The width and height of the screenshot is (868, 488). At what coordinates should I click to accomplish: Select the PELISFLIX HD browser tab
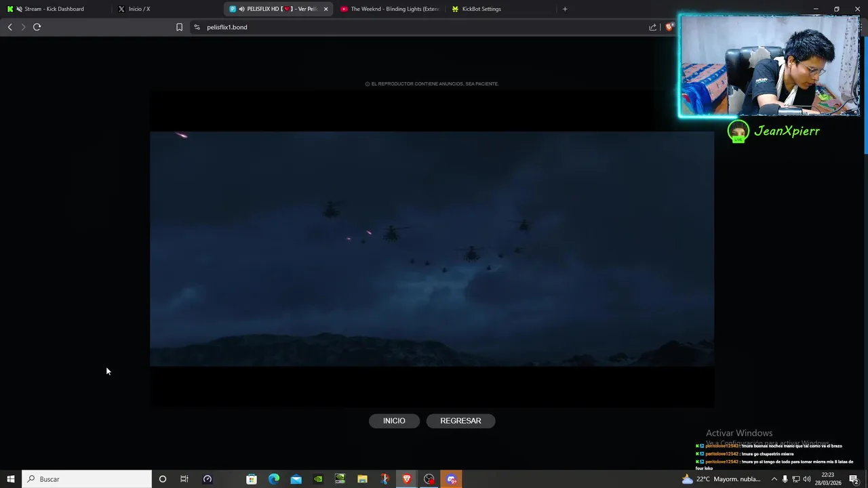pos(278,9)
